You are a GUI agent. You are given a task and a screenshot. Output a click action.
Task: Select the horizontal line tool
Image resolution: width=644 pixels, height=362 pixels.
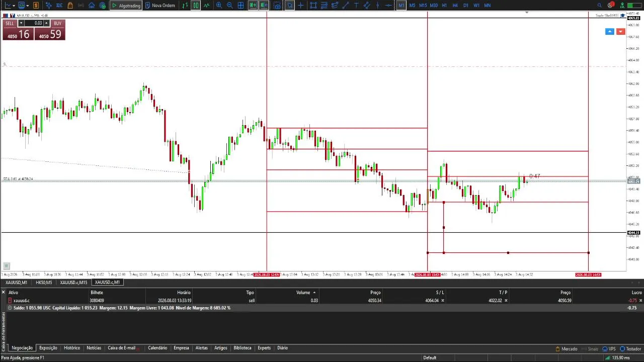click(388, 5)
